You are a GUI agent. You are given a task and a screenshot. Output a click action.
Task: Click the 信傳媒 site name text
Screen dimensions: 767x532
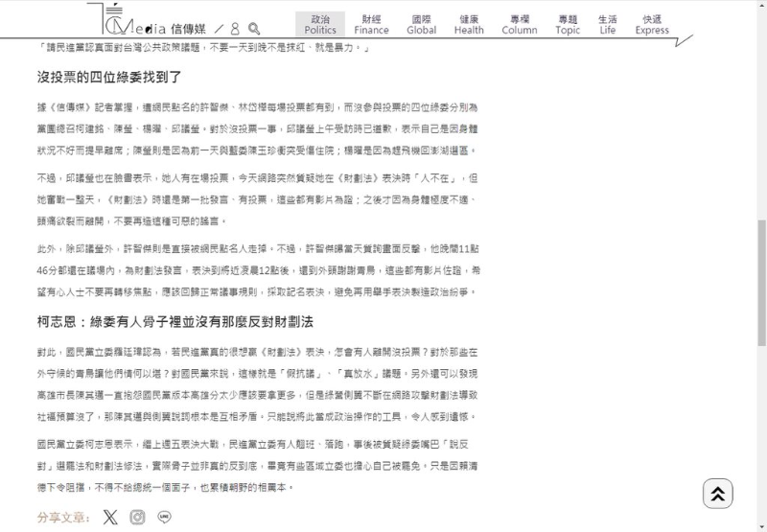[x=189, y=30]
